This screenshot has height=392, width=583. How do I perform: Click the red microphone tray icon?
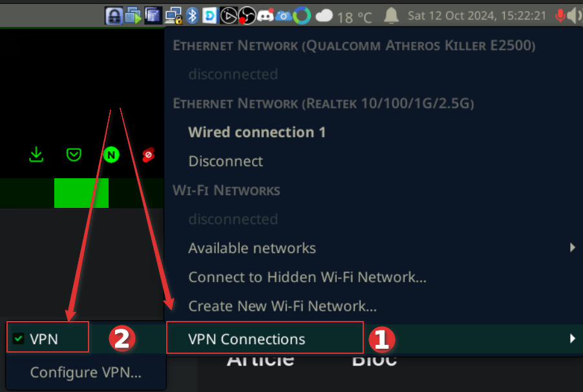tap(560, 15)
